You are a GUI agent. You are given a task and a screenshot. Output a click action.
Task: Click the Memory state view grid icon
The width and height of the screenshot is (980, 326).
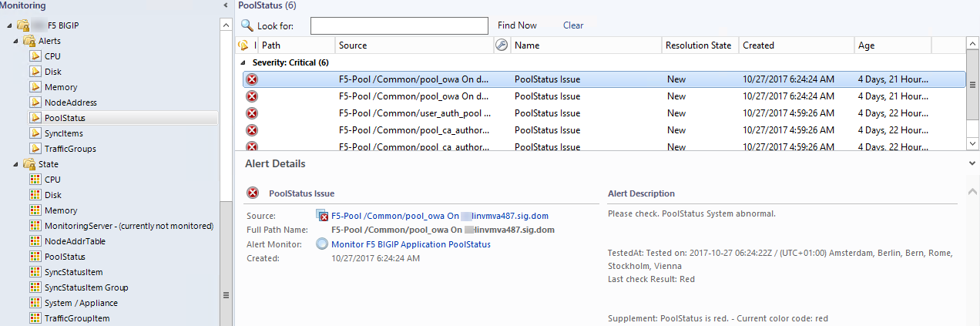[x=35, y=210]
